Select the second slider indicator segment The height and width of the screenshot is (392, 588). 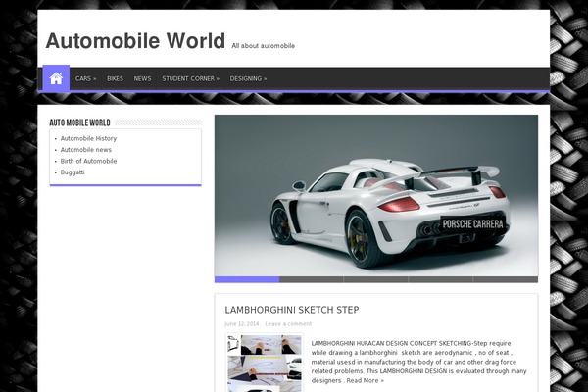coord(312,279)
